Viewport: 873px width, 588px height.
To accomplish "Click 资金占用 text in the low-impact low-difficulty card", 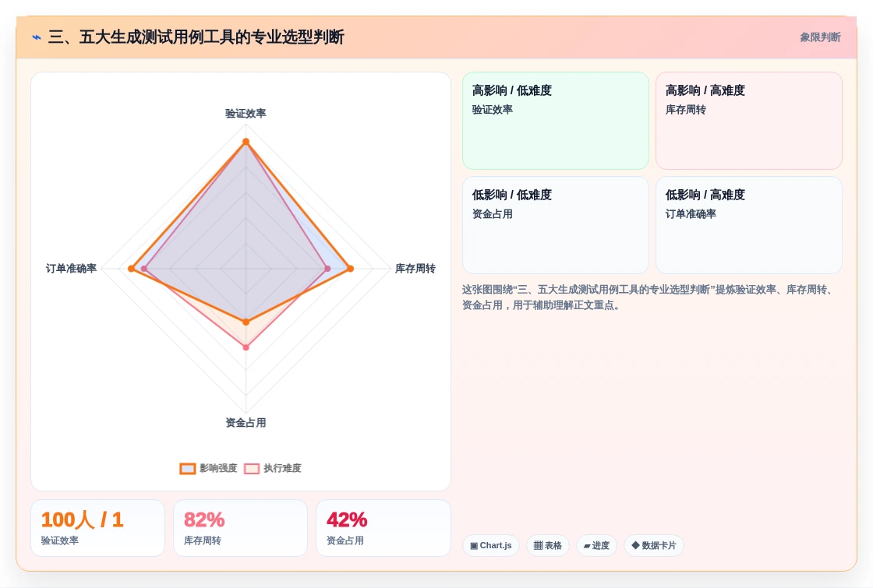I will pyautogui.click(x=493, y=214).
